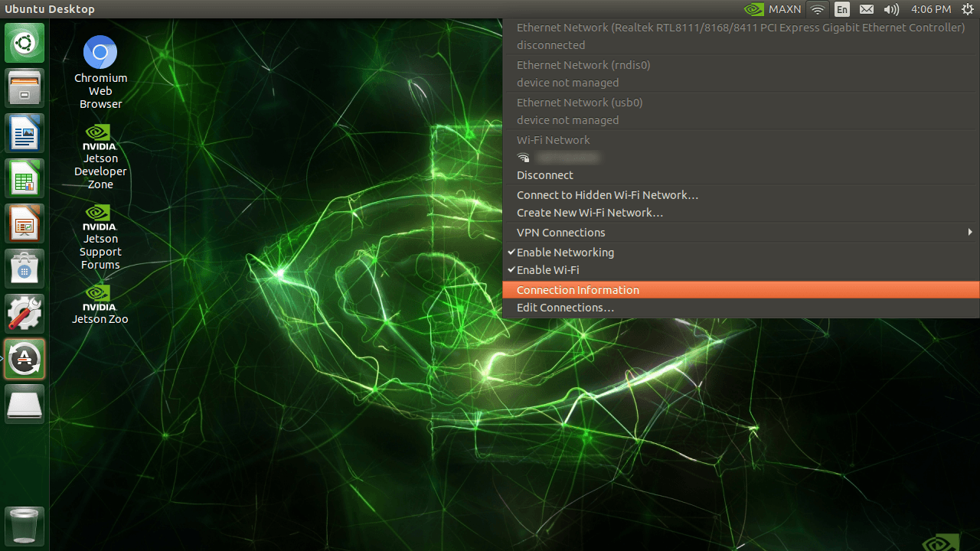Open the session power cog menu
Image resolution: width=980 pixels, height=551 pixels.
click(x=967, y=9)
